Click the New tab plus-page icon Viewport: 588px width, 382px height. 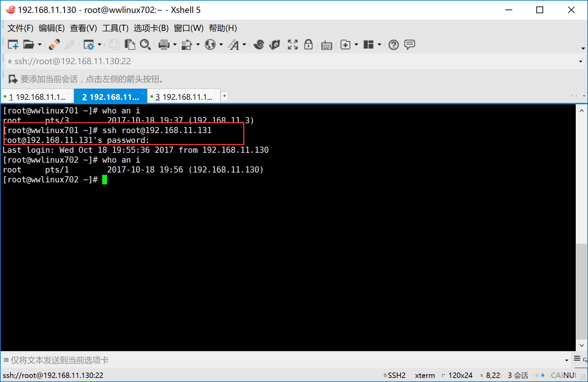coord(345,44)
